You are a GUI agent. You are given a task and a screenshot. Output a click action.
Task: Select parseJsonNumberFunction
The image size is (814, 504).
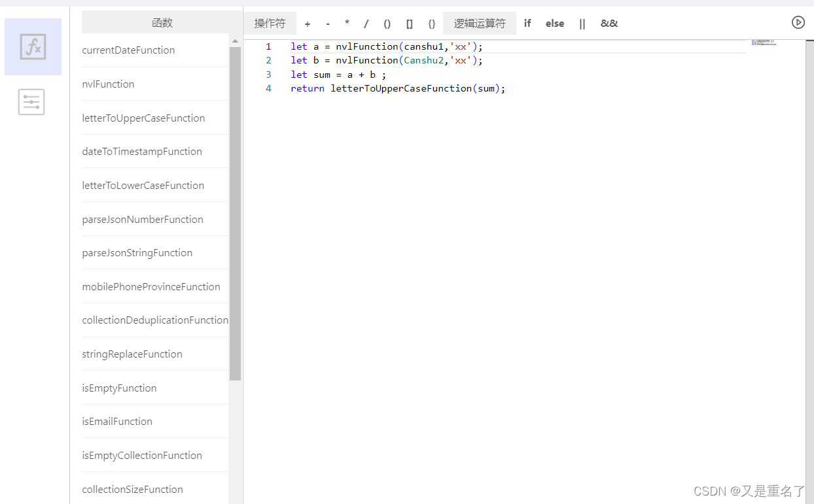click(x=154, y=220)
